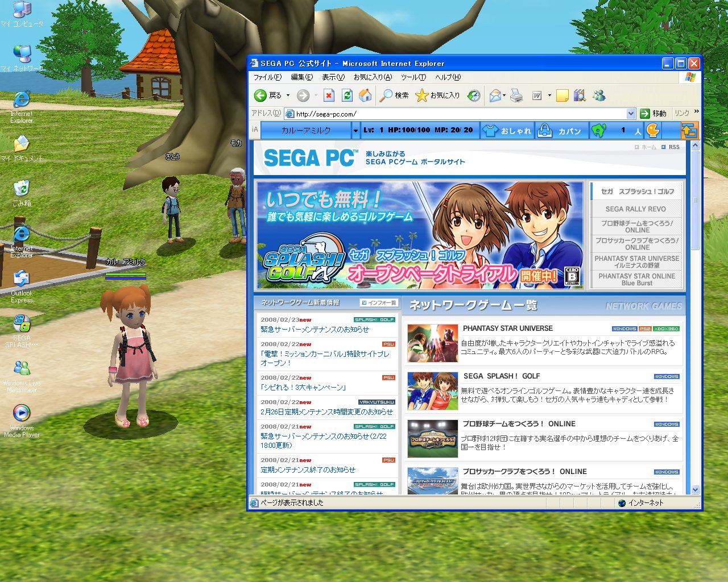This screenshot has height=582, width=728.
Task: Refresh the page with the toolbar icon
Action: pyautogui.click(x=347, y=95)
